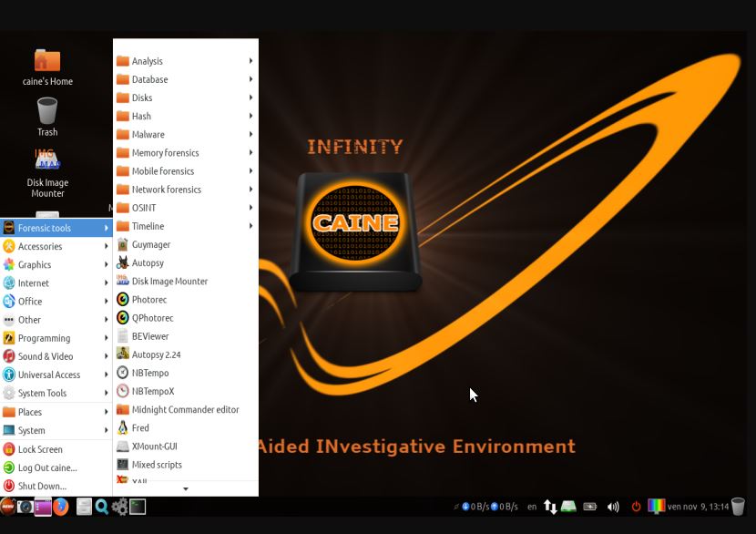Viewport: 756px width, 534px height.
Task: Launch XMount-GUI from the menu
Action: tap(186, 447)
